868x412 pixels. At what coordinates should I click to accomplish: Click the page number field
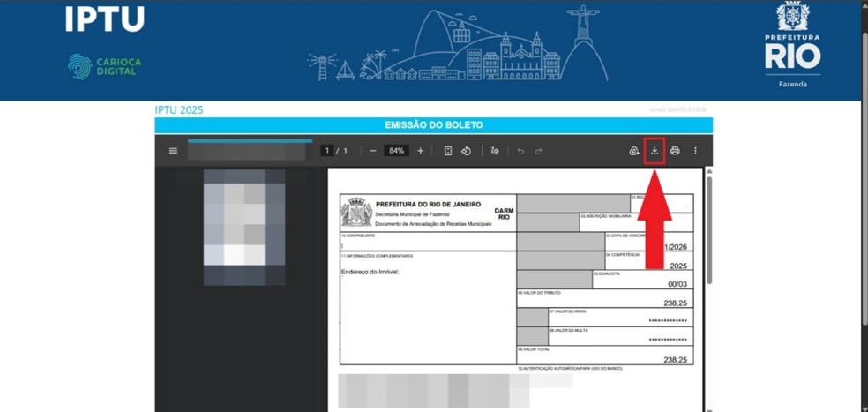[327, 151]
